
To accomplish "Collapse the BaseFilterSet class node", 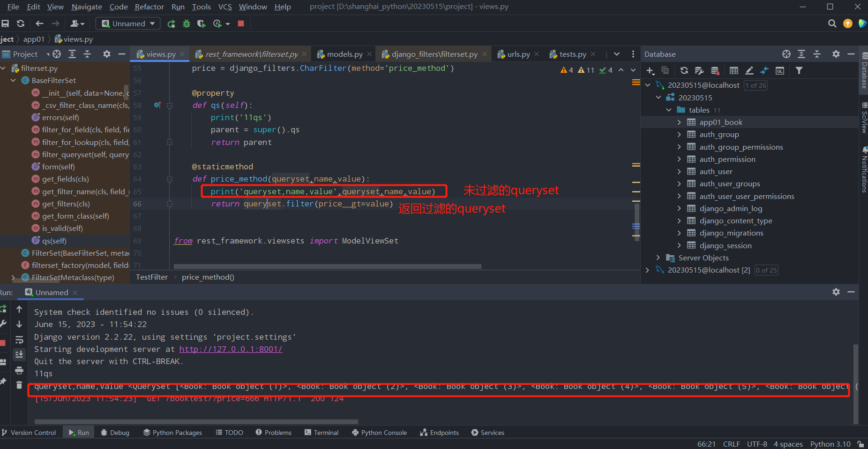I will [13, 81].
